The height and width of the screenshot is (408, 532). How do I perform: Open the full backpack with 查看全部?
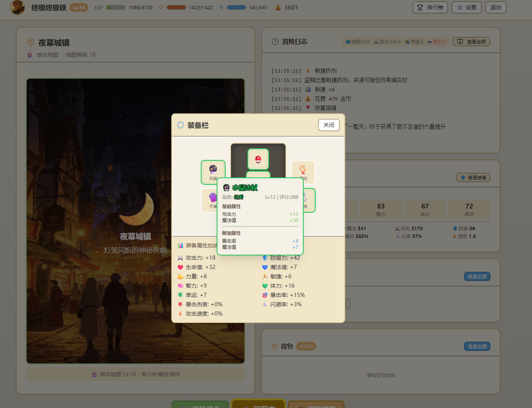click(x=477, y=346)
